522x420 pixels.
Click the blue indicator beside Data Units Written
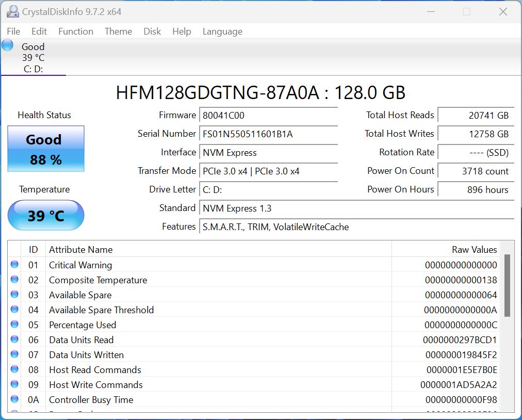point(15,355)
